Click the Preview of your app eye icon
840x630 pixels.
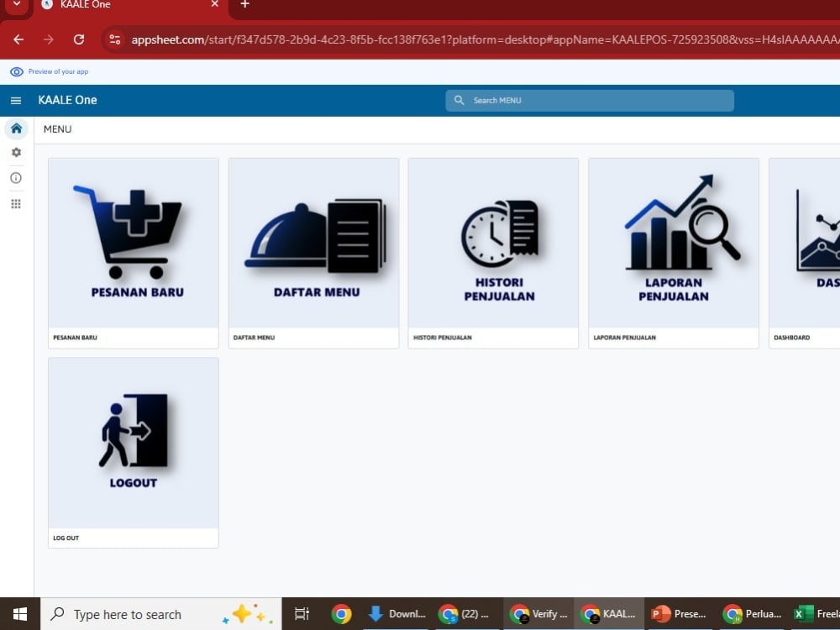17,71
